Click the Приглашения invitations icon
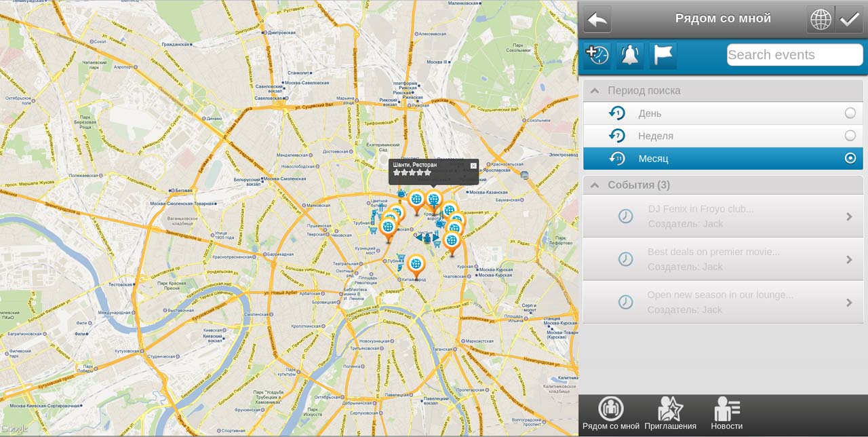This screenshot has width=868, height=437. pos(670,408)
